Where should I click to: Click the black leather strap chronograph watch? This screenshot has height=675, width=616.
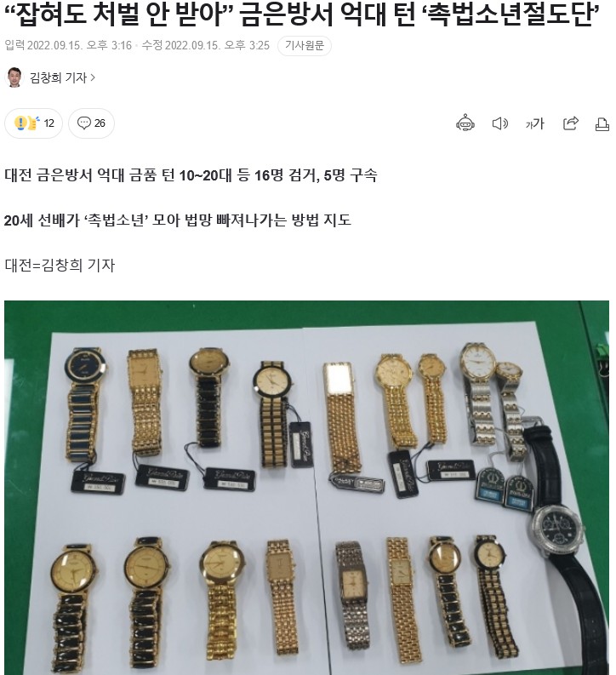(x=559, y=536)
